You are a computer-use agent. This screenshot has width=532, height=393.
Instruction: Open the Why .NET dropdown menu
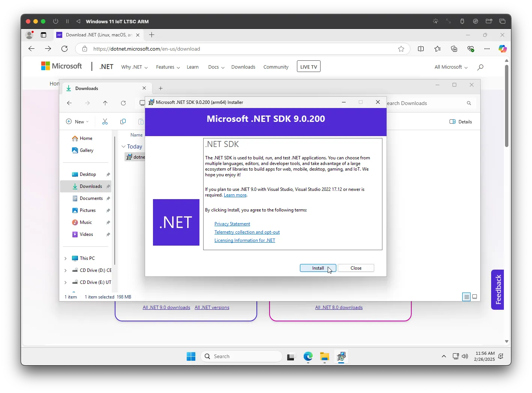(x=134, y=67)
